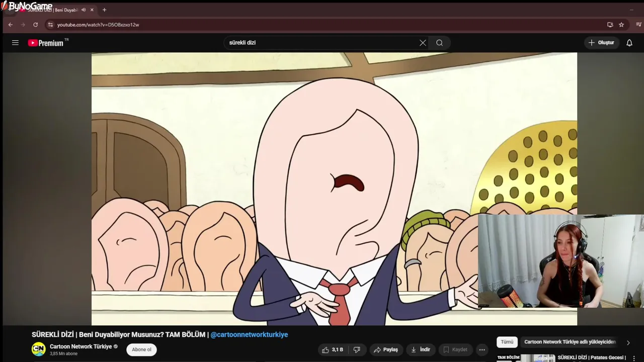The width and height of the screenshot is (644, 362).
Task: Click the Oluştur create button
Action: pyautogui.click(x=601, y=43)
